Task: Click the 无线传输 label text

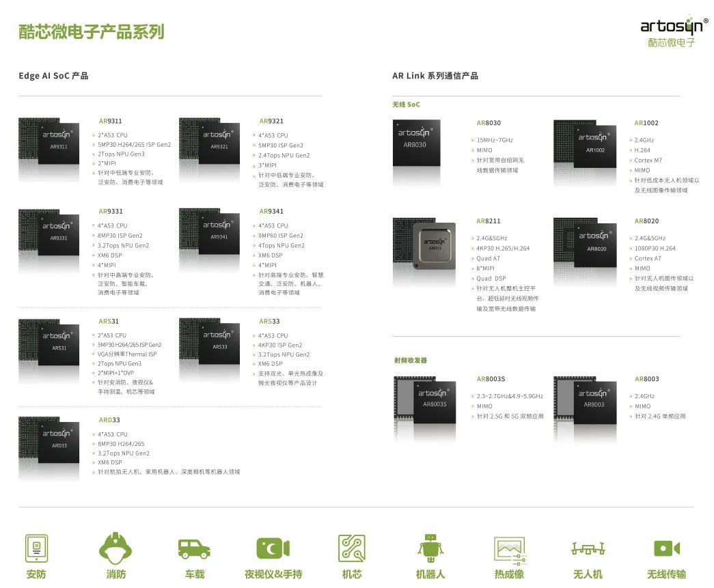Action: 667,574
